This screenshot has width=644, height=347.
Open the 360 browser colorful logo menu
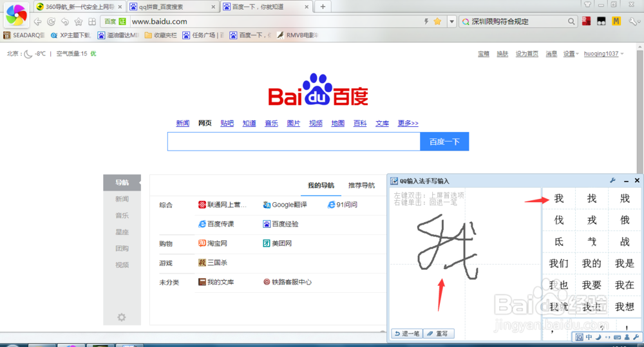tap(16, 15)
